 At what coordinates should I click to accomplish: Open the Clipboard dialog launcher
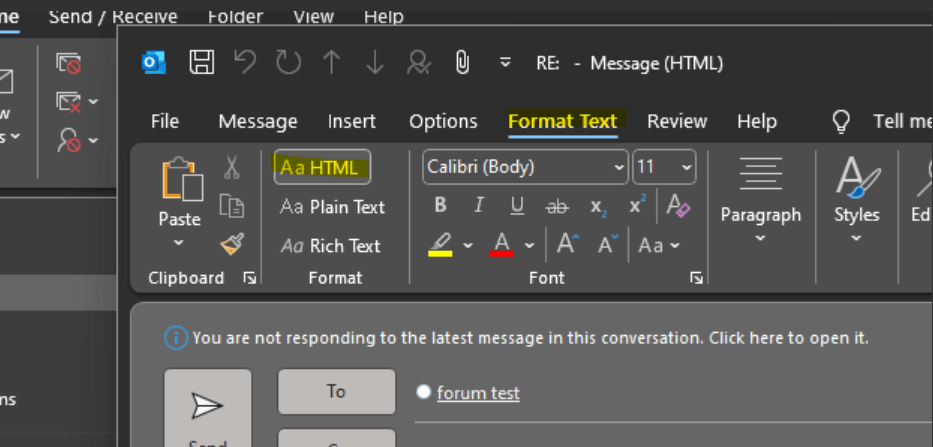click(250, 278)
